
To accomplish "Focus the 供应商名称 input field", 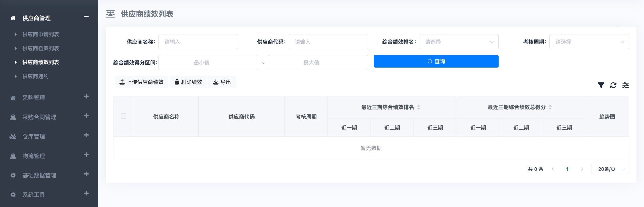I will 198,42.
